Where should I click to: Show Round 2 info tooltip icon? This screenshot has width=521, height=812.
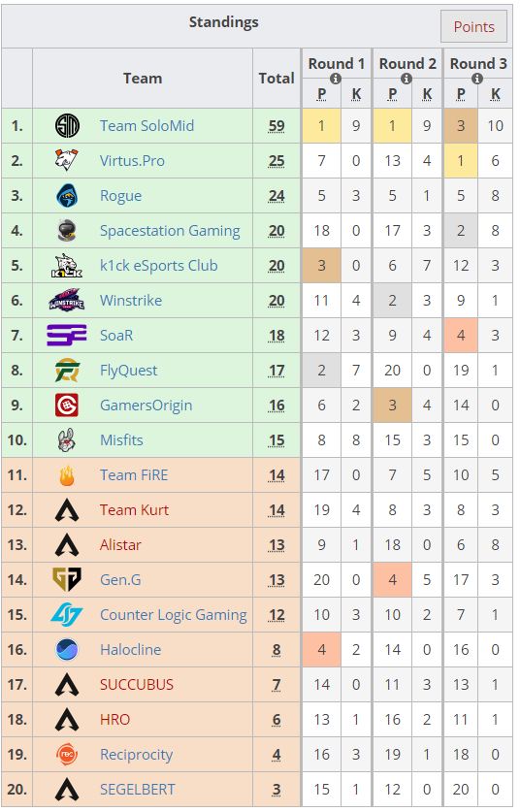[407, 79]
